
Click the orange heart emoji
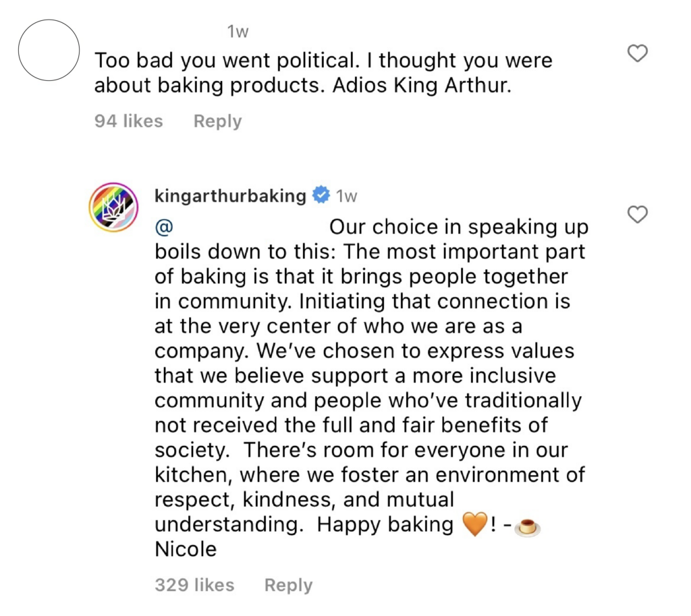click(474, 524)
